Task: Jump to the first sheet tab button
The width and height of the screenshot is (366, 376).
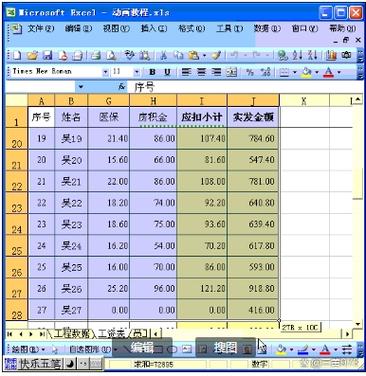Action: click(10, 334)
